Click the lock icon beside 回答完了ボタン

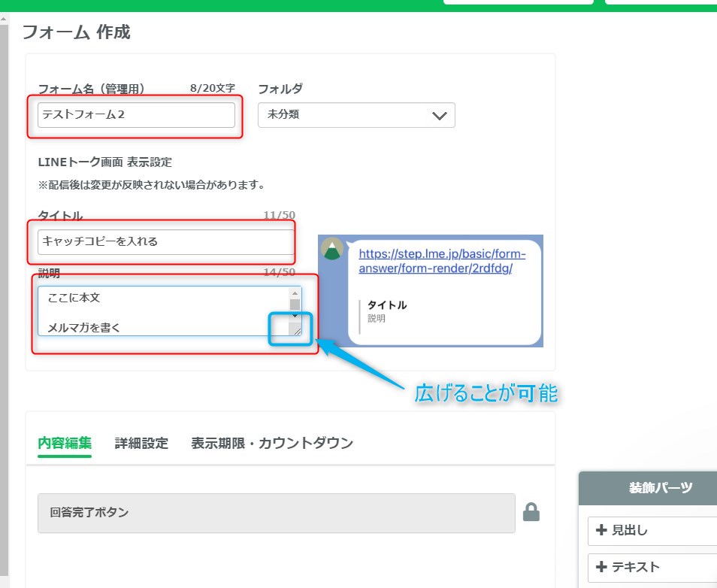(x=531, y=513)
